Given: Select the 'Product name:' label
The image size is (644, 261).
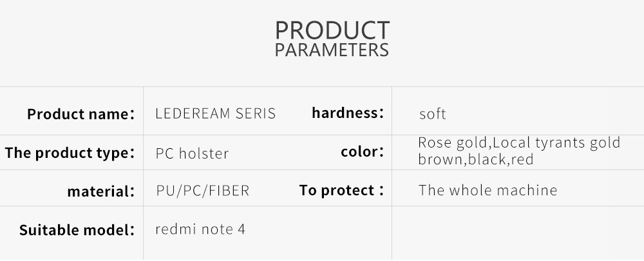Looking at the screenshot, I should point(80,115).
